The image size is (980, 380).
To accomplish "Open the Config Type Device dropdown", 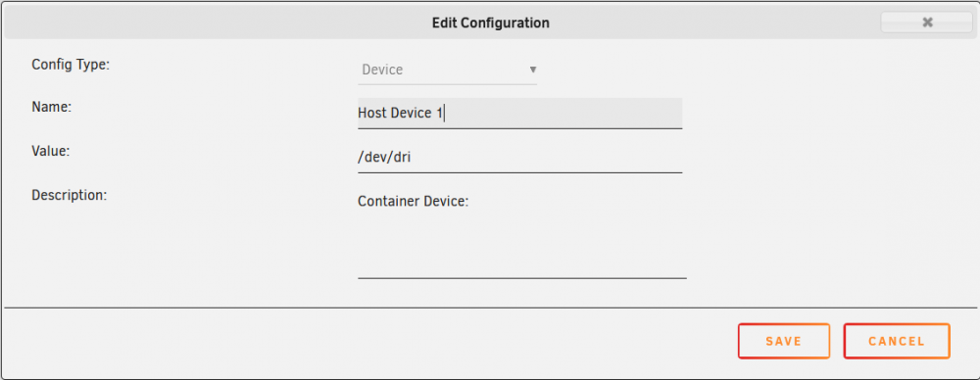I will [448, 70].
